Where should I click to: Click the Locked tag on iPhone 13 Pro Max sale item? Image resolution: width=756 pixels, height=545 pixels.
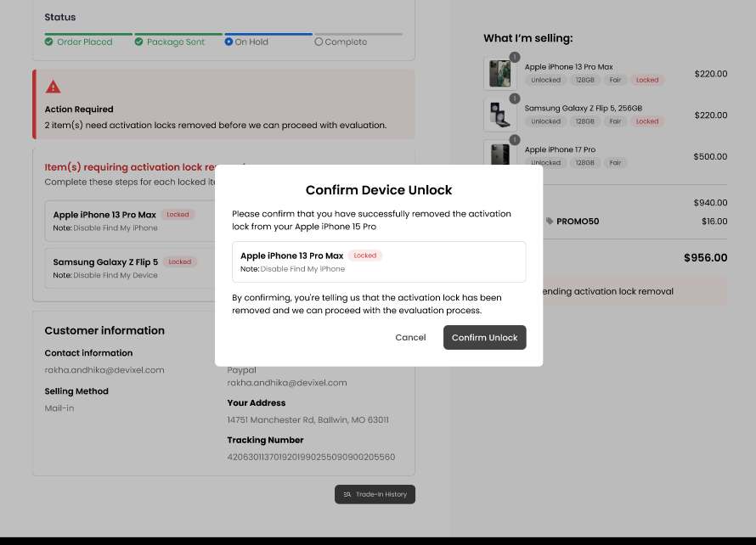pyautogui.click(x=647, y=80)
